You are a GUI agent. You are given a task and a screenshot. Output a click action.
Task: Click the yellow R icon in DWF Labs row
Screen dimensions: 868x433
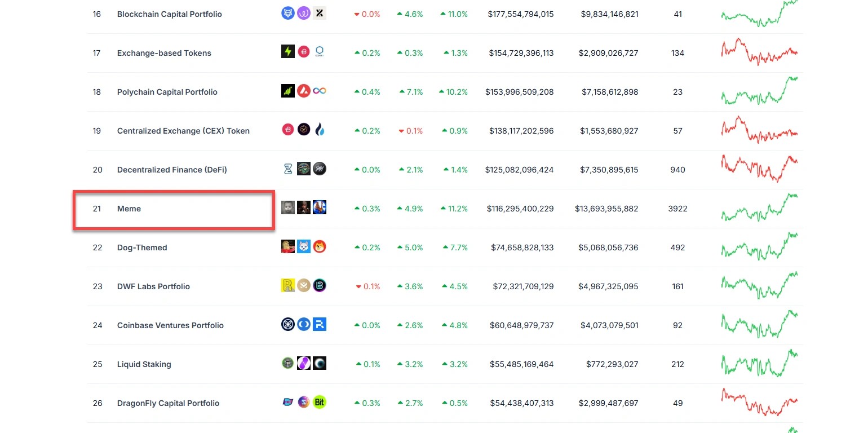point(288,286)
